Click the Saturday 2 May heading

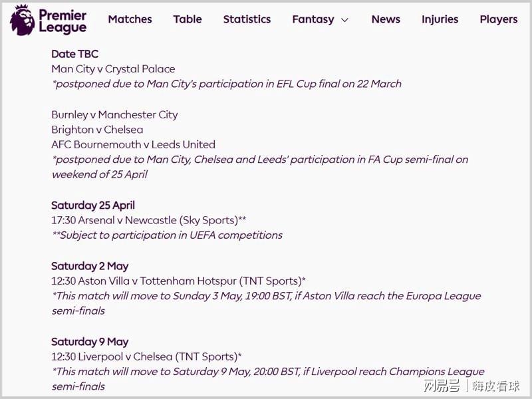[90, 266]
